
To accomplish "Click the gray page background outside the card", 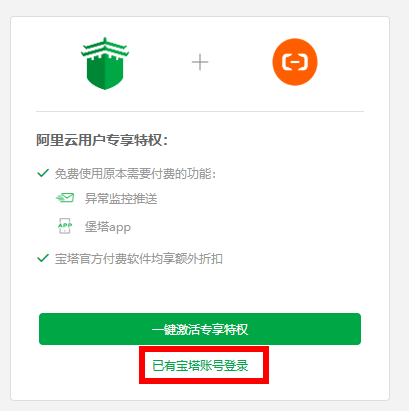I will click(x=399, y=200).
